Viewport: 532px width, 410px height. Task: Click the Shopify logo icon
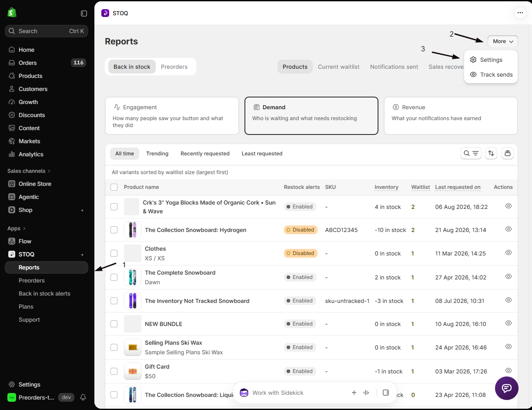pos(12,13)
